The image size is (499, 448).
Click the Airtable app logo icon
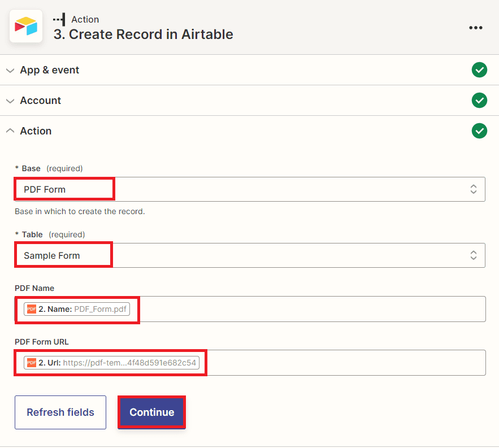tap(25, 26)
